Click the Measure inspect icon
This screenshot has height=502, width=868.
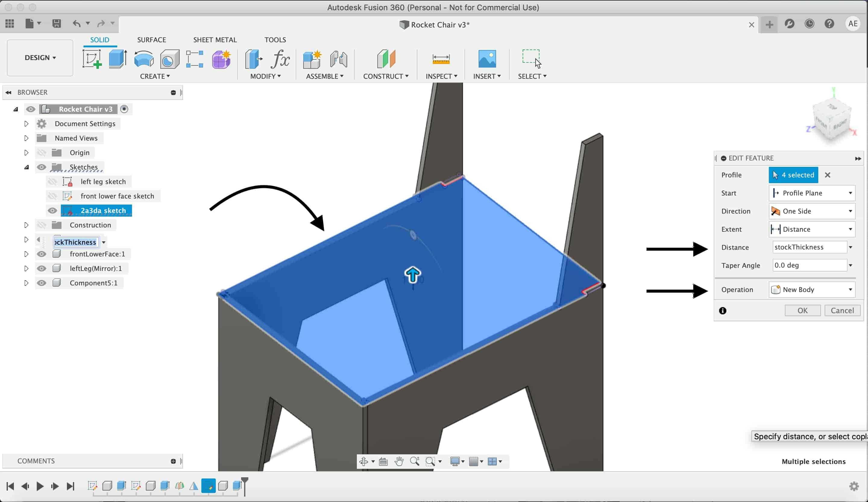point(441,59)
